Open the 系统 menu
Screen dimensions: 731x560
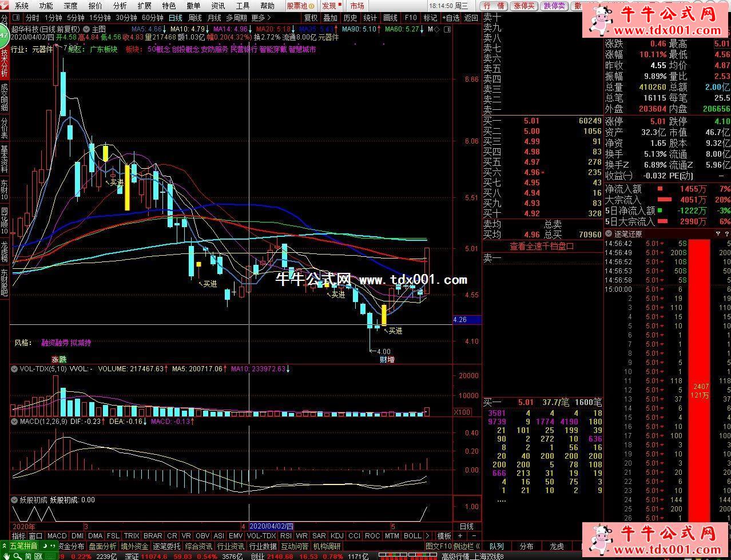21,6
